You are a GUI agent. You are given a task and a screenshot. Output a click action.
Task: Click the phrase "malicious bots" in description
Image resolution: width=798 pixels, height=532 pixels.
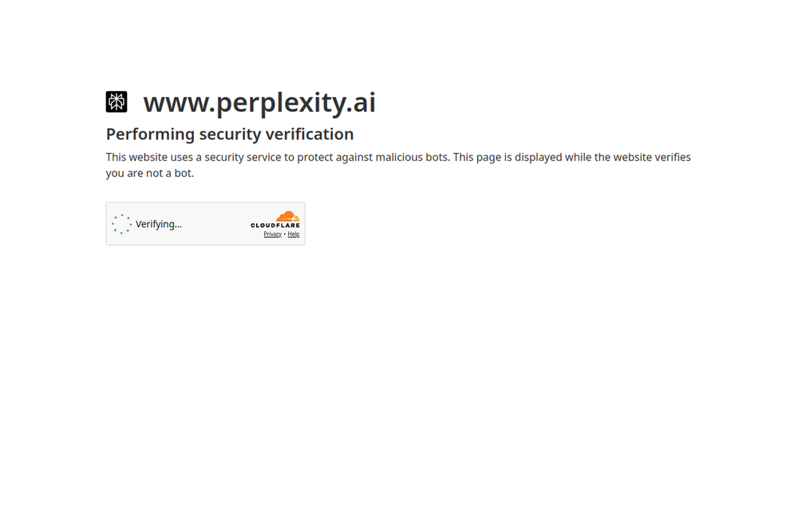pos(412,157)
